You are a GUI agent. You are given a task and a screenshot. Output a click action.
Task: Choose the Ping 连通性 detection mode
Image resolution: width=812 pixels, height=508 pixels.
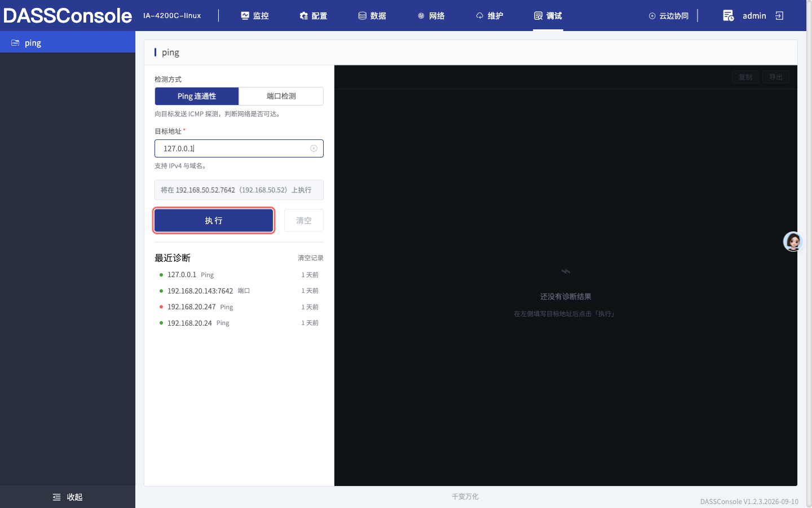(197, 96)
